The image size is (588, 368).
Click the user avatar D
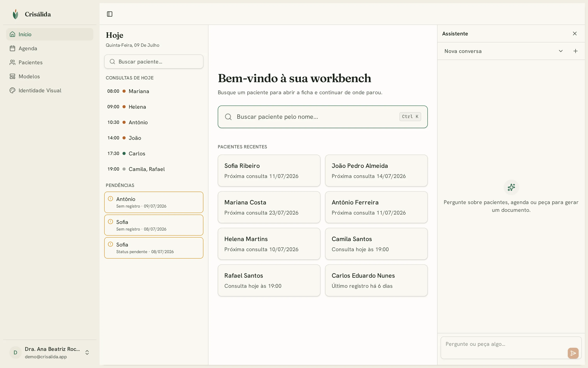point(15,352)
